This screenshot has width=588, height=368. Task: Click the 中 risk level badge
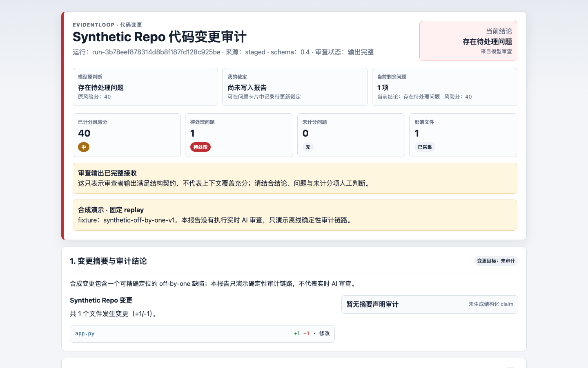tap(84, 147)
